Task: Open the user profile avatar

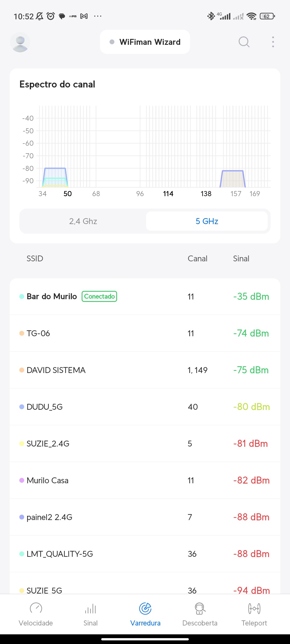Action: pyautogui.click(x=20, y=42)
